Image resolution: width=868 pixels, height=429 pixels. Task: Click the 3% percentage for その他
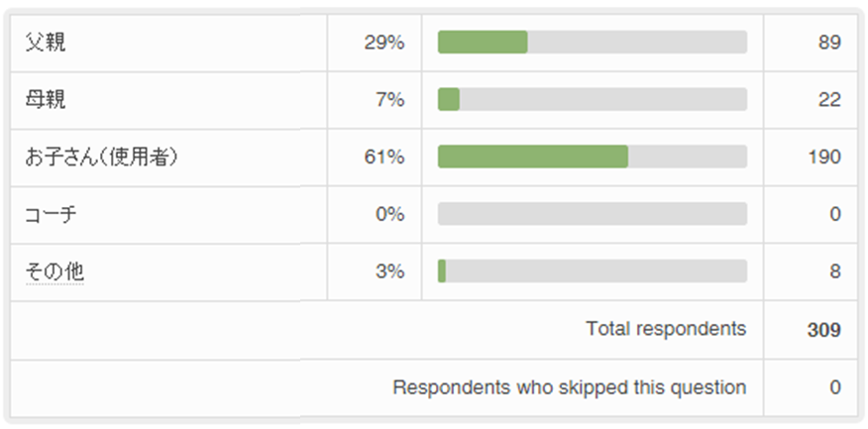(388, 271)
